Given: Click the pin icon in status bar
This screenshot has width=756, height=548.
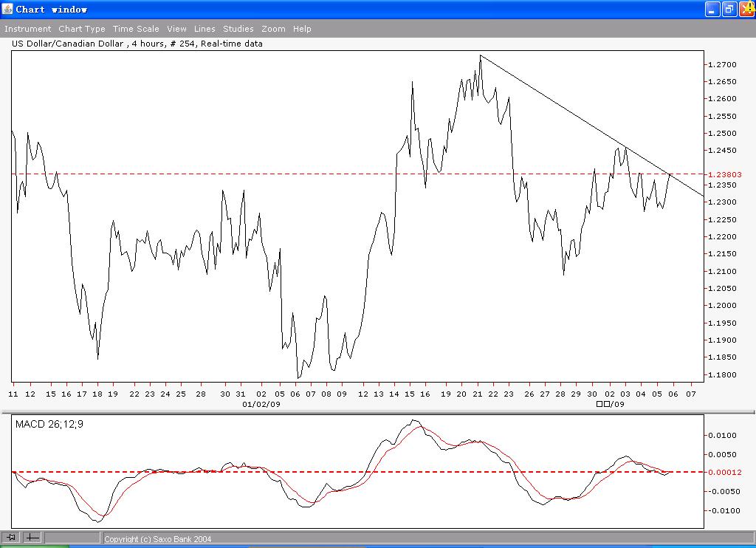Looking at the screenshot, I should pos(10,537).
